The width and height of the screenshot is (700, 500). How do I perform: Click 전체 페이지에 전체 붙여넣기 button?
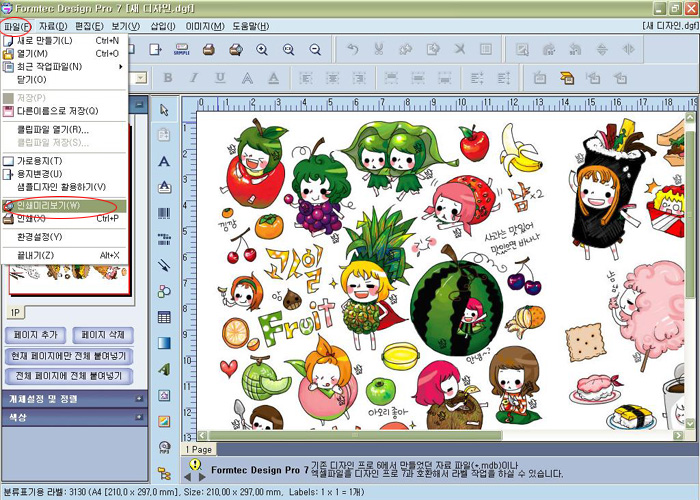[69, 376]
